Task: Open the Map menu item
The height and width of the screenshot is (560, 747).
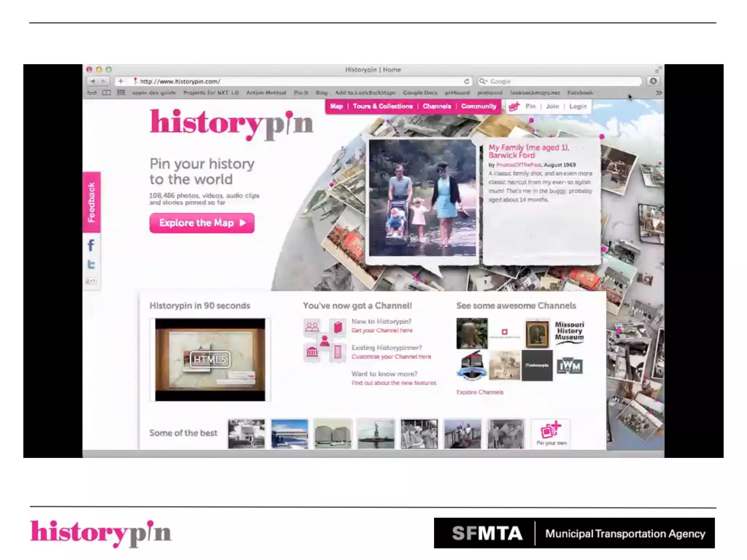Action: pyautogui.click(x=336, y=106)
